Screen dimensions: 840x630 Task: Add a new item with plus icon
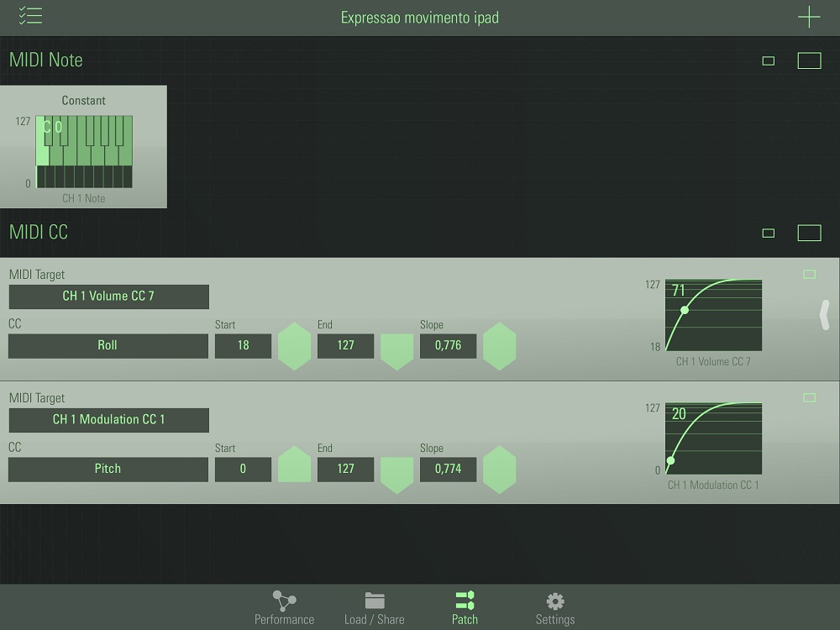808,17
